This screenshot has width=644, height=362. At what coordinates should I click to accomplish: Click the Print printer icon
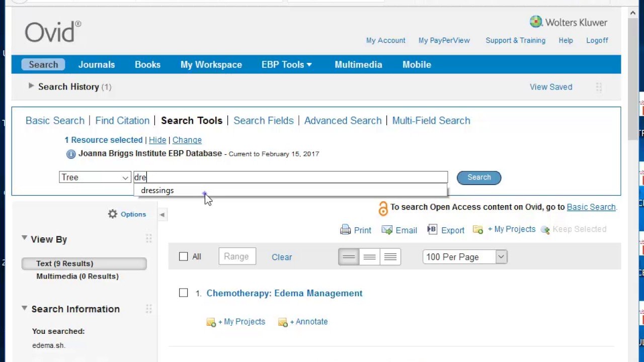(345, 230)
